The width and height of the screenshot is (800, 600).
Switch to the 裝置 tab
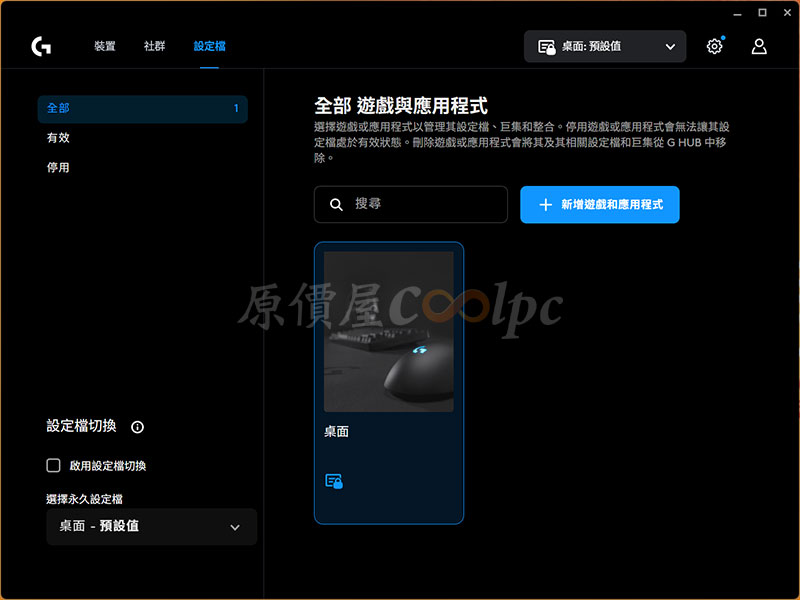(105, 46)
